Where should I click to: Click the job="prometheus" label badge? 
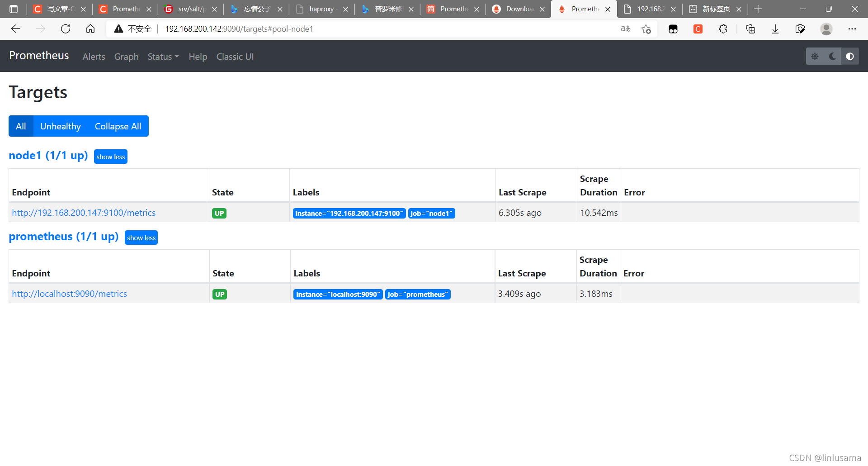pyautogui.click(x=418, y=294)
